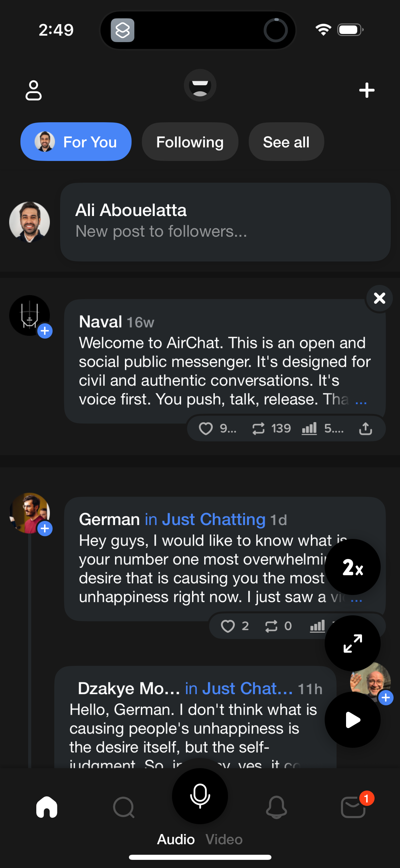
Task: Select the See all tab
Action: [286, 142]
